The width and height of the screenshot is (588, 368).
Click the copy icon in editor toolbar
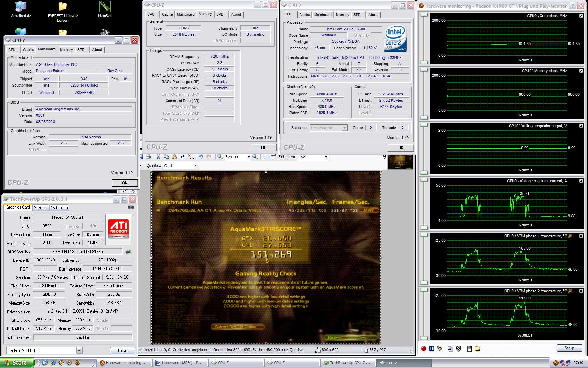click(167, 157)
